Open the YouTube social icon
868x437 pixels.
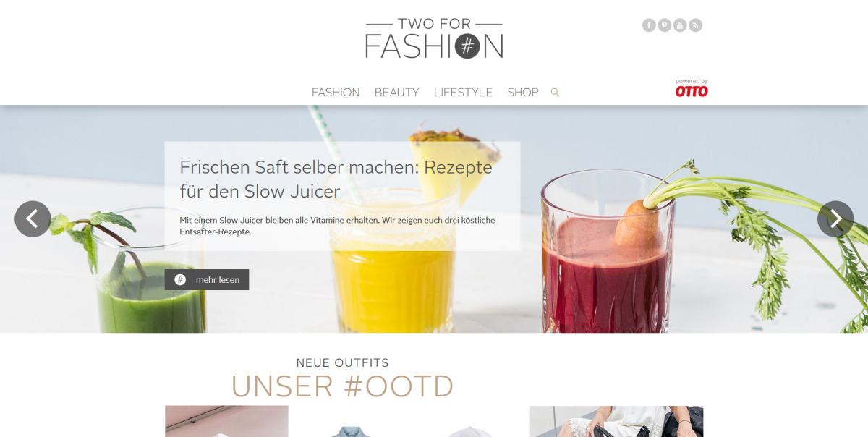[680, 25]
